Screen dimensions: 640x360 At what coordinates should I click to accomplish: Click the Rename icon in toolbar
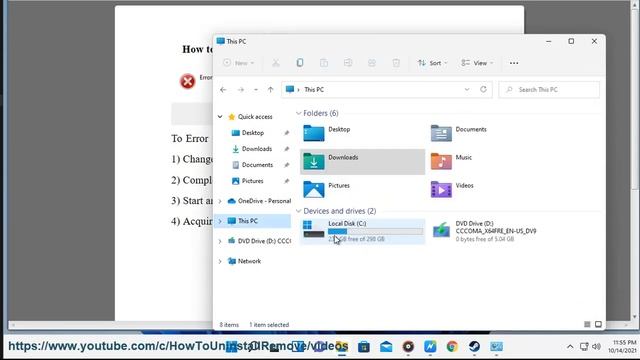tap(348, 63)
